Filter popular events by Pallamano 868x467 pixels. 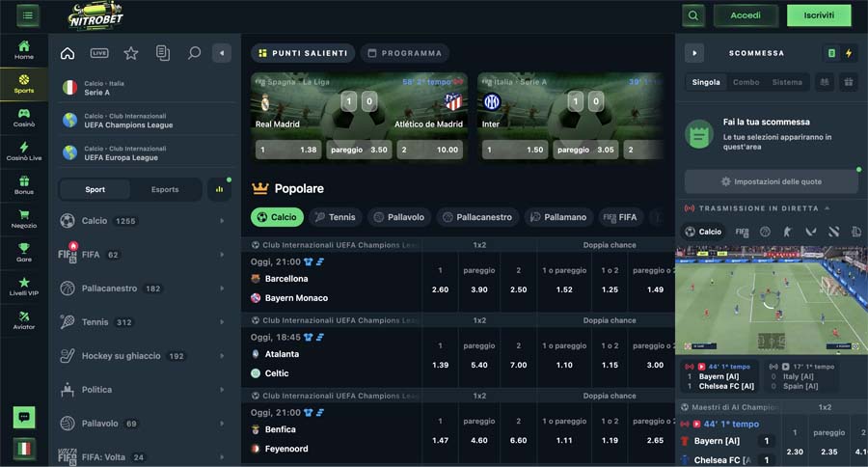[558, 217]
